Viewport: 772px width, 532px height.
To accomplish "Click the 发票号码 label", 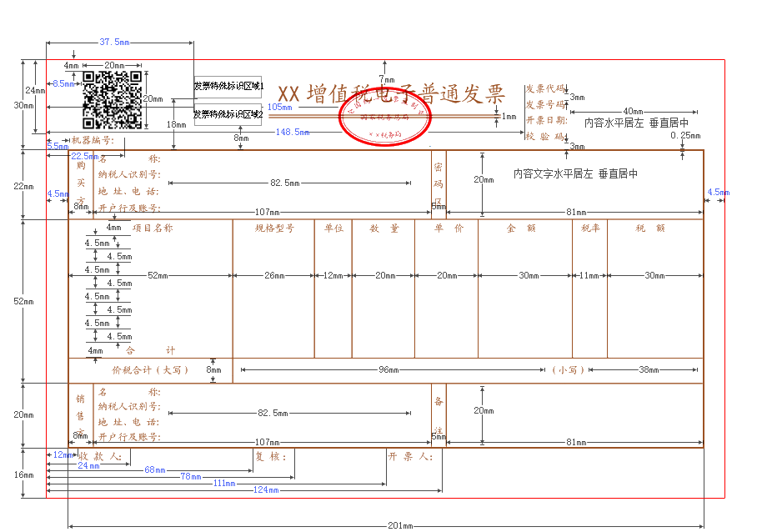I will tap(545, 104).
